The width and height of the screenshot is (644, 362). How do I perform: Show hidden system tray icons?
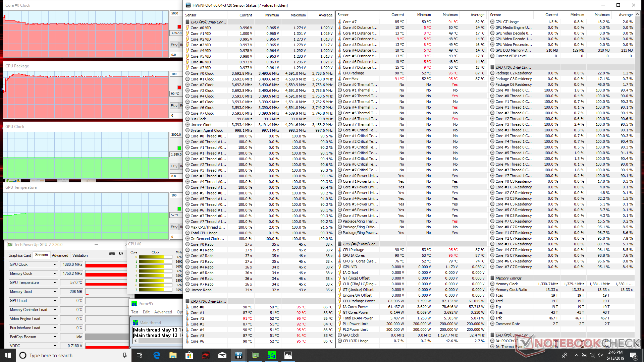(576, 355)
